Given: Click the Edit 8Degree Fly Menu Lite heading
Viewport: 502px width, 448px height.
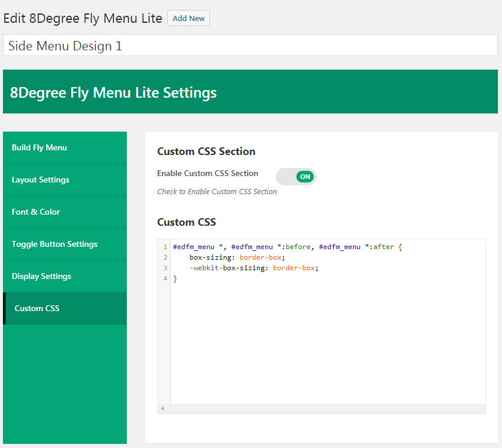Looking at the screenshot, I should 82,18.
